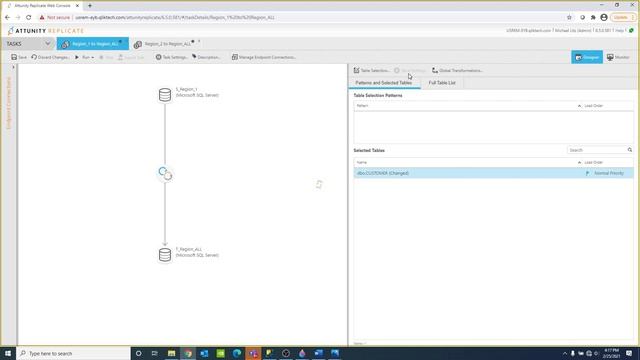Click Discard Changes in the toolbar
640x360 pixels.
pyautogui.click(x=50, y=57)
